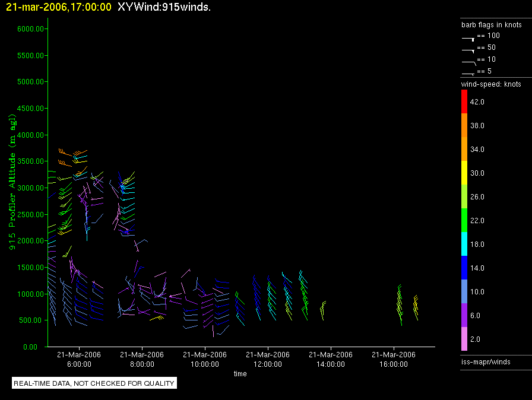This screenshot has height=400, width=532.
Task: Click the 3500.00 altitude tick label
Action: (x=30, y=161)
